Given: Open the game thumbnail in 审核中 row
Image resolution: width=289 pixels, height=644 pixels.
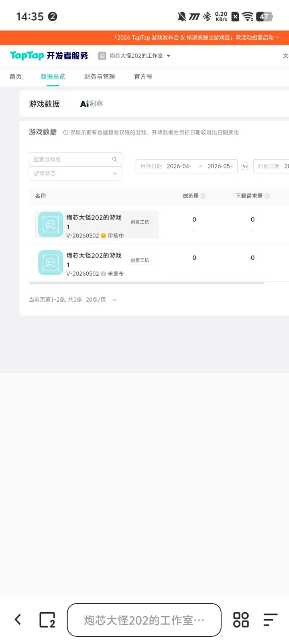Looking at the screenshot, I should click(x=51, y=225).
